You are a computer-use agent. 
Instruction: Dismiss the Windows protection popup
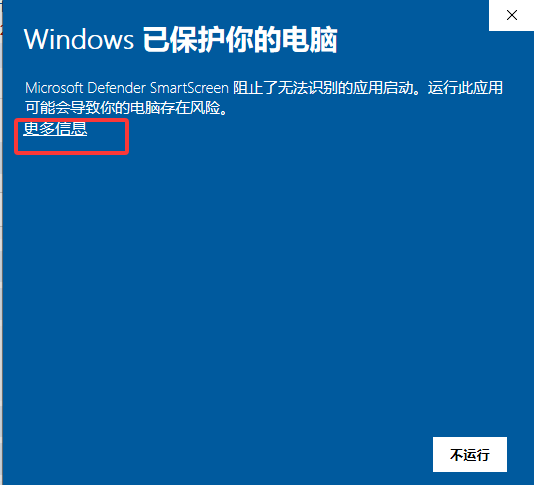point(512,15)
